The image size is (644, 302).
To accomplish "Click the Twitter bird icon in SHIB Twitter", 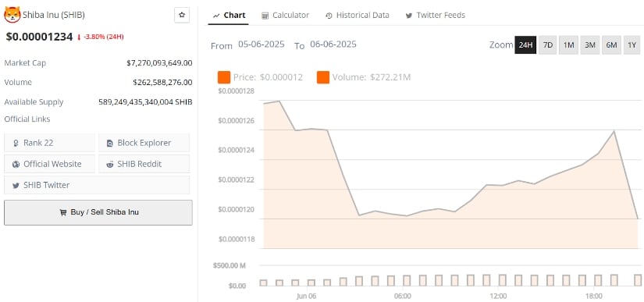I will [x=16, y=186].
